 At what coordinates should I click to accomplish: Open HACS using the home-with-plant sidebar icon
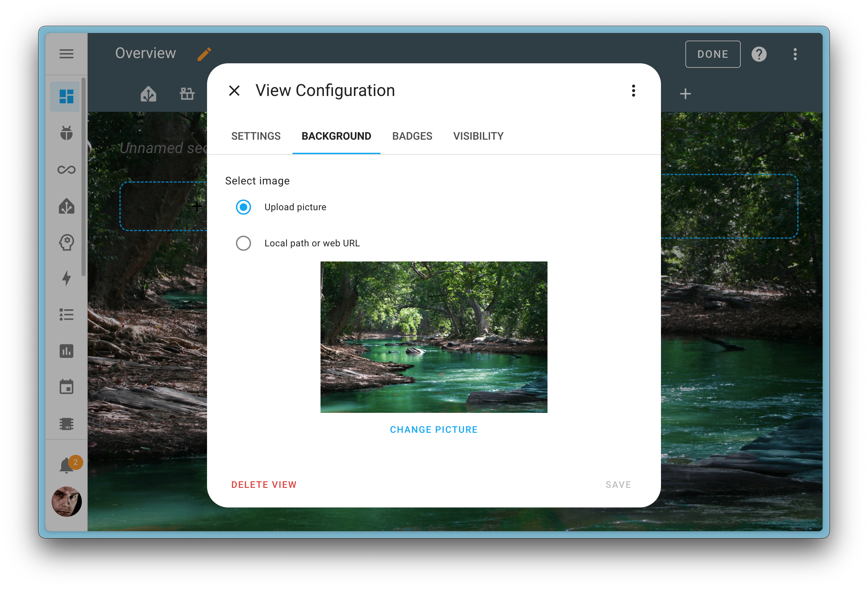[x=66, y=206]
